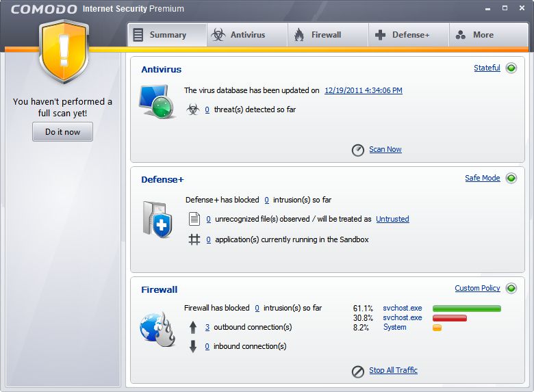Image resolution: width=534 pixels, height=392 pixels.
Task: Click the System traffic entry
Action: [395, 327]
